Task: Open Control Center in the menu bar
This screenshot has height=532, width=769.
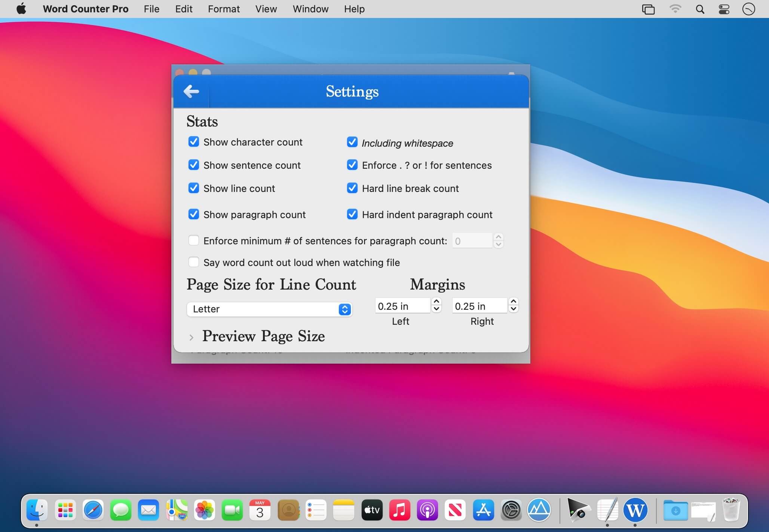Action: [724, 9]
